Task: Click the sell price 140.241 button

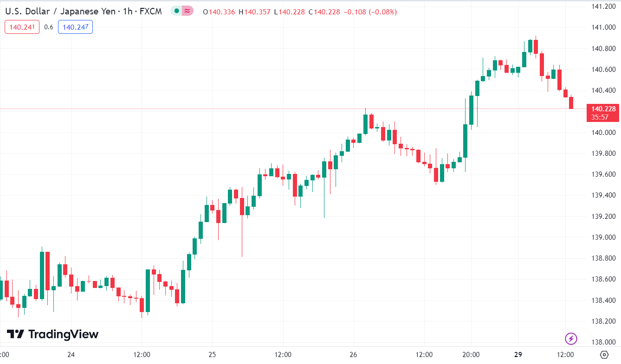Action: coord(22,27)
